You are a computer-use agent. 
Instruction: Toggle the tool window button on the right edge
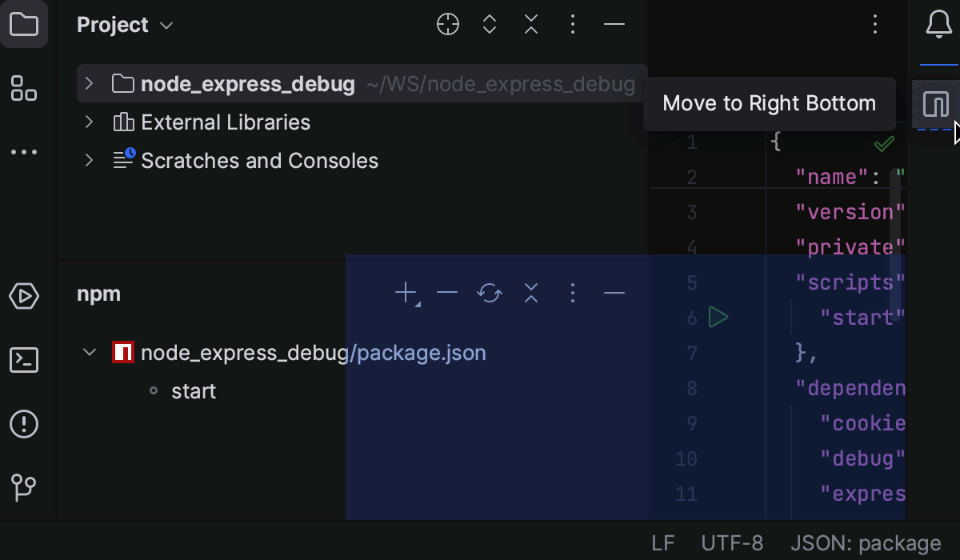(936, 104)
